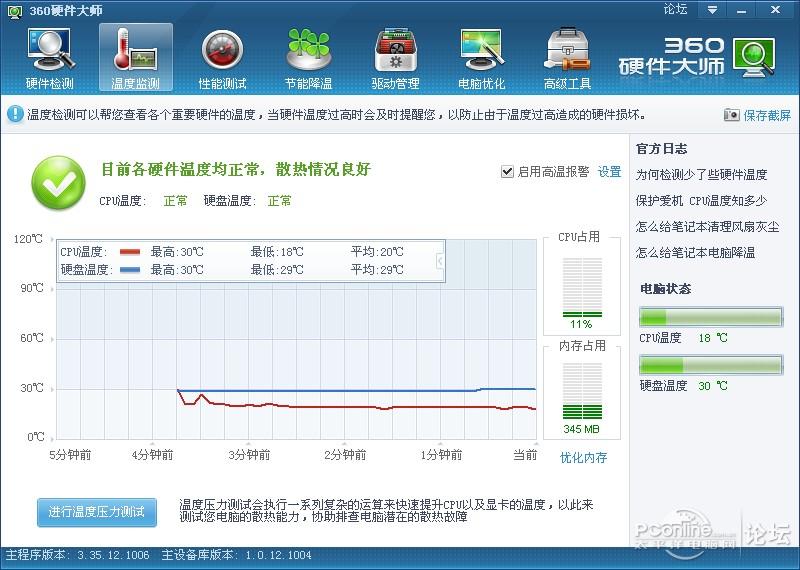This screenshot has height=570, width=800.
Task: Open 保护爱机 CPU温度知多少 article
Action: pyautogui.click(x=702, y=201)
